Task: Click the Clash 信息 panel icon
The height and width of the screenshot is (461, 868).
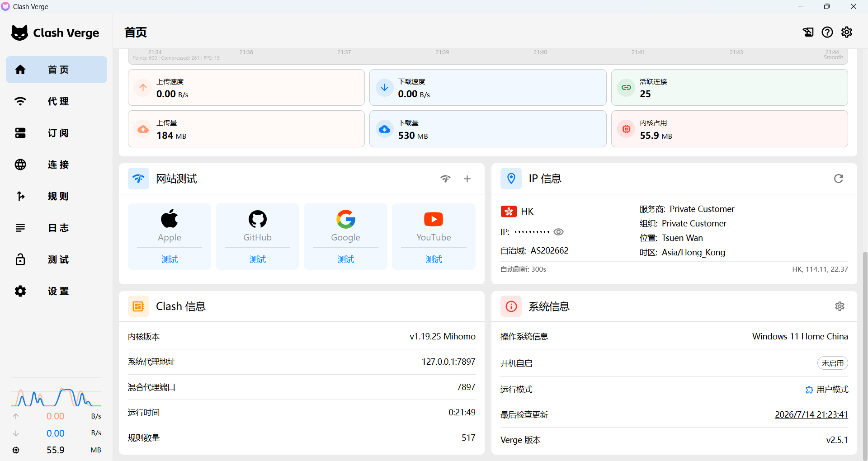Action: pyautogui.click(x=138, y=306)
